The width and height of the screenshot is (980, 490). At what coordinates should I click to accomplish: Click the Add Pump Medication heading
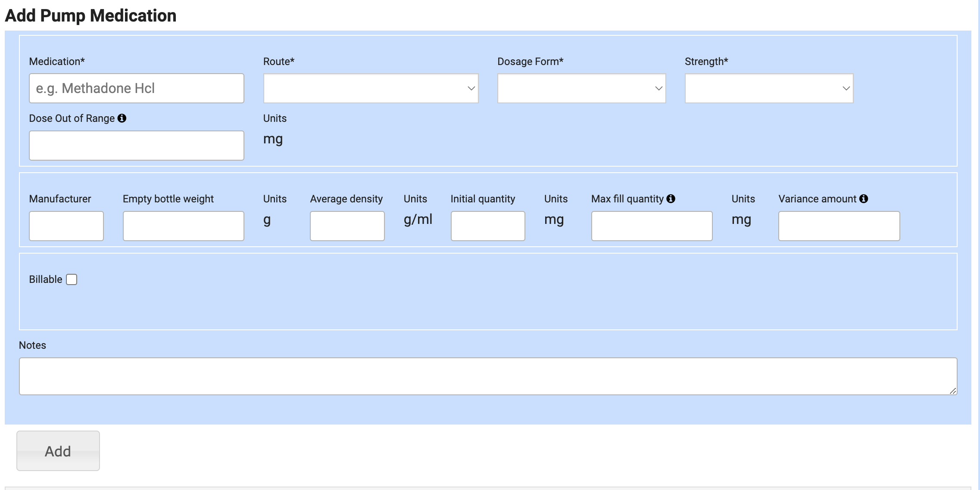point(91,16)
